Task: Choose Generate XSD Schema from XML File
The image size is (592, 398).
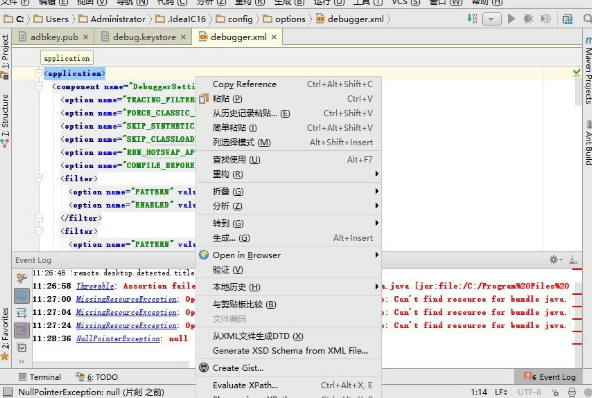Action: tap(288, 351)
